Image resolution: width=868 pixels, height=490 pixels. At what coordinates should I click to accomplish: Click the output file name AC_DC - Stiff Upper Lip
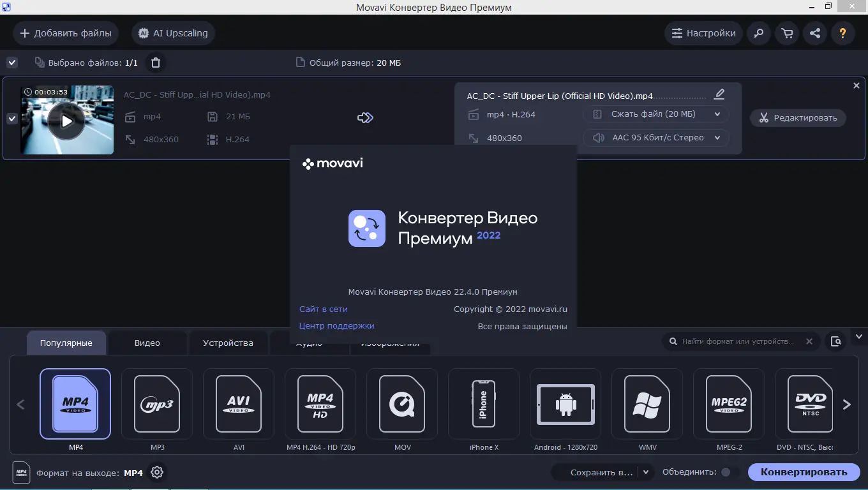[x=560, y=96]
